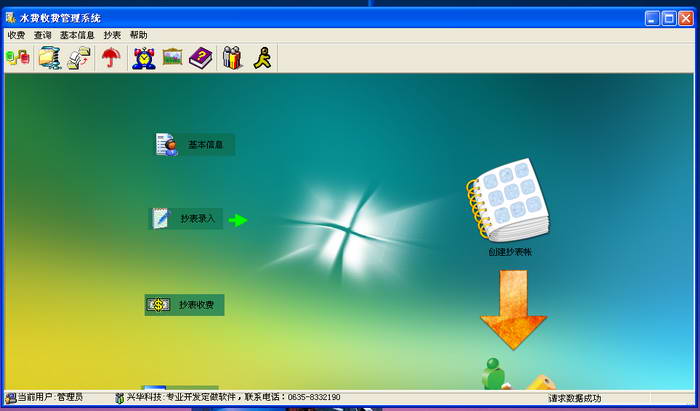Click the green-red database connection toolbar icon
This screenshot has width=700, height=411.
(x=18, y=58)
